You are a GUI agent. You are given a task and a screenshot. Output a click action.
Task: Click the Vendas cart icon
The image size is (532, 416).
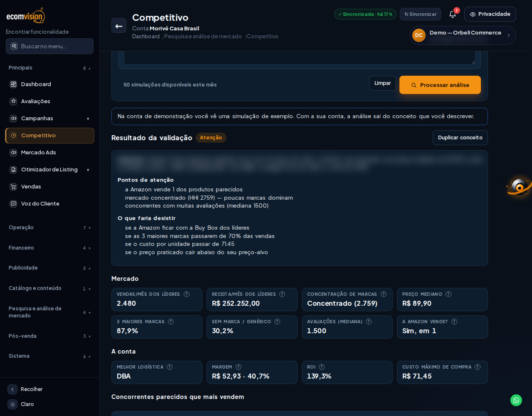13,187
